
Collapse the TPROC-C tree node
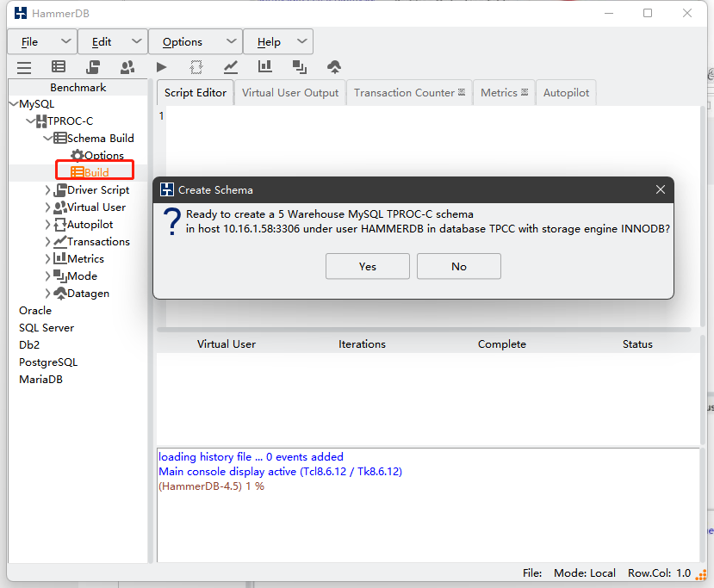pos(30,121)
